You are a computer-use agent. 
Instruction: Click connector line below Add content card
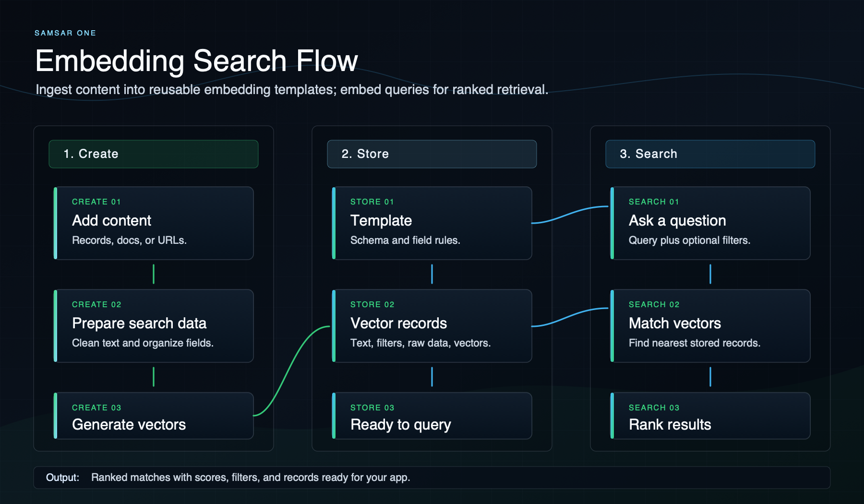pyautogui.click(x=154, y=274)
